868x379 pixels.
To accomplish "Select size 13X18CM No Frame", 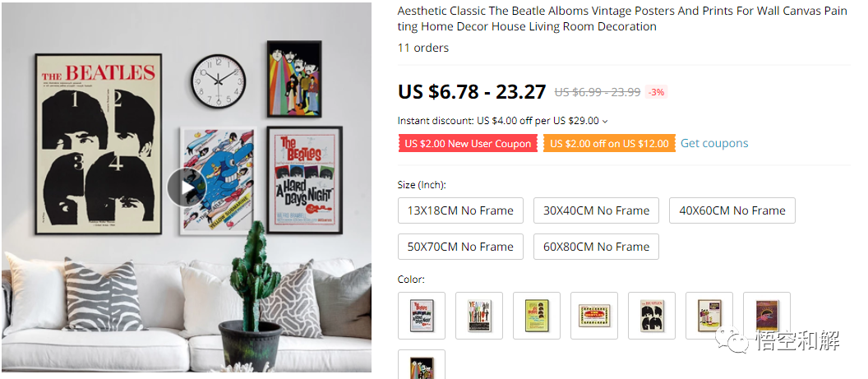I will point(460,210).
